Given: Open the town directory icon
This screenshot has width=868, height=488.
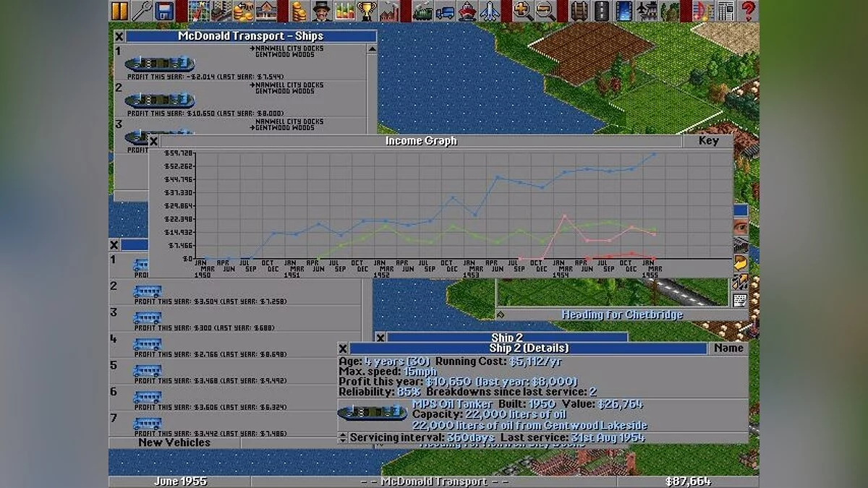Looking at the screenshot, I should (221, 11).
